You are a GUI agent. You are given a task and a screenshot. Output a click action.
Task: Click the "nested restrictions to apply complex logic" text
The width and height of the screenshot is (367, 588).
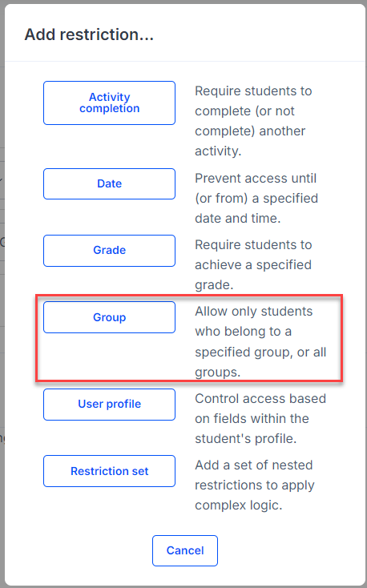pyautogui.click(x=255, y=495)
